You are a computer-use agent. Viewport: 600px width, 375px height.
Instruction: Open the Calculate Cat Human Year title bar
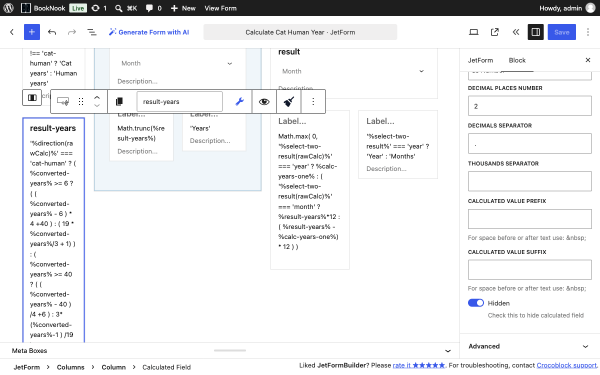pyautogui.click(x=300, y=32)
